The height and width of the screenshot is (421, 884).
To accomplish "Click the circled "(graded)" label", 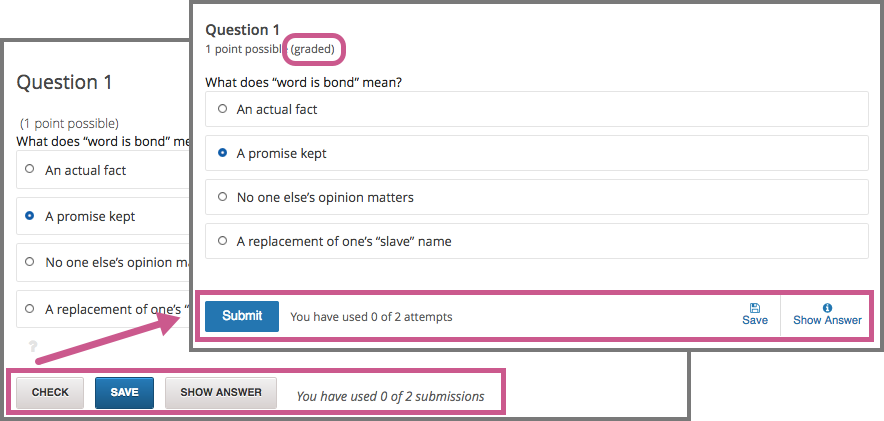I will coord(317,48).
